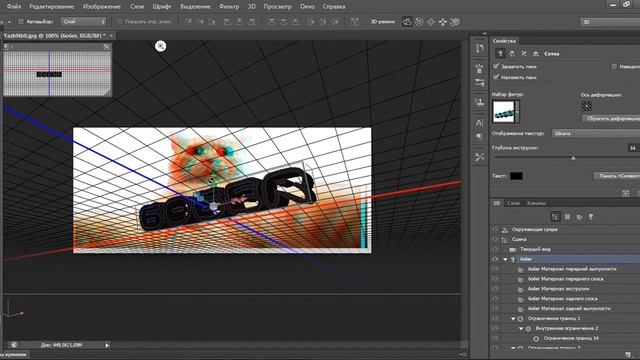Image resolution: width=640 pixels, height=360 pixels.
Task: Click the render icon at Properties panel bottom
Action: [626, 193]
